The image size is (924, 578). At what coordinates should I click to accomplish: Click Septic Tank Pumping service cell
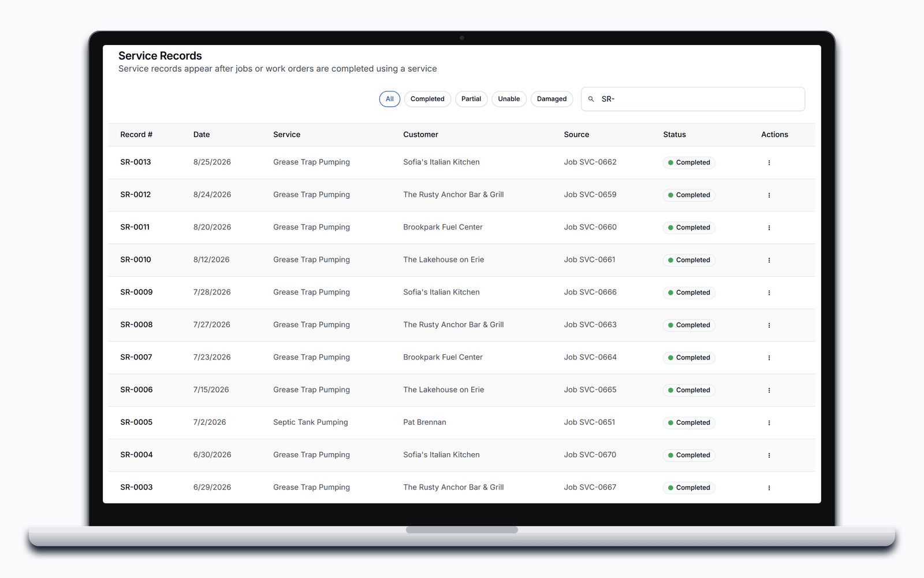pyautogui.click(x=311, y=423)
